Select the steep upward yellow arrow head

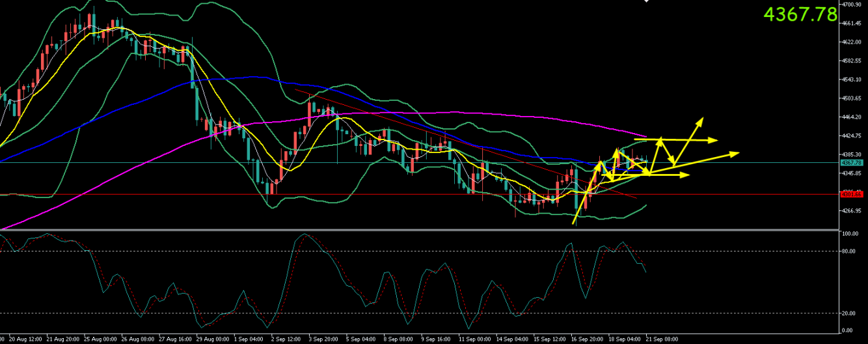click(701, 119)
